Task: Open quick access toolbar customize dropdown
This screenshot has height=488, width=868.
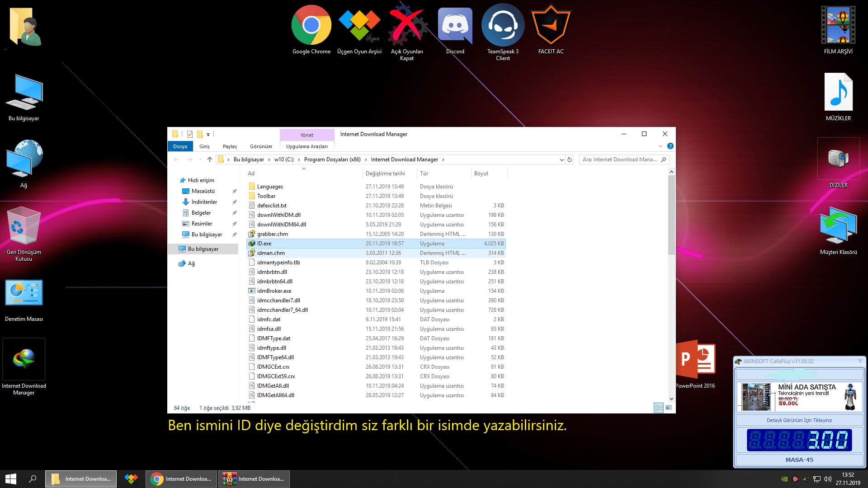Action: pos(208,134)
